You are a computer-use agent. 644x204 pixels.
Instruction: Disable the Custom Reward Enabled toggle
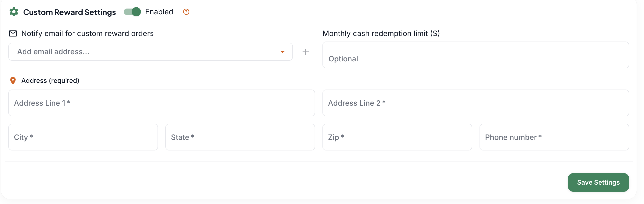[x=132, y=12]
